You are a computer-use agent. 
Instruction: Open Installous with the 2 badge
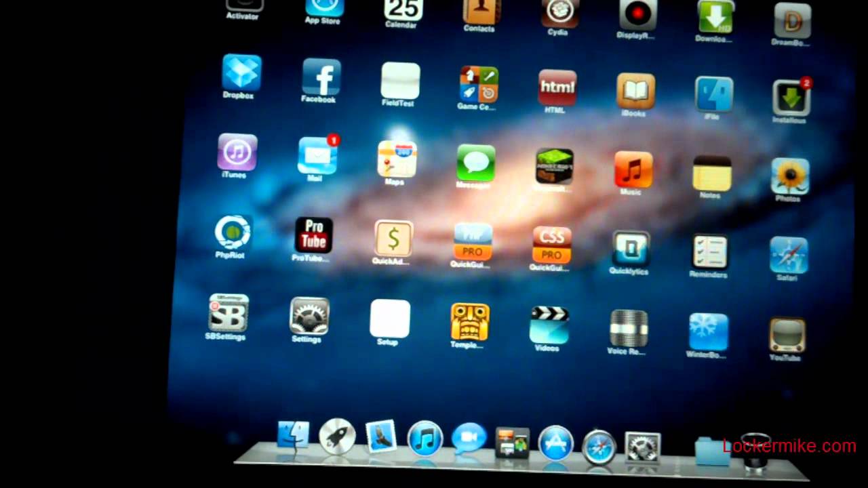(791, 98)
